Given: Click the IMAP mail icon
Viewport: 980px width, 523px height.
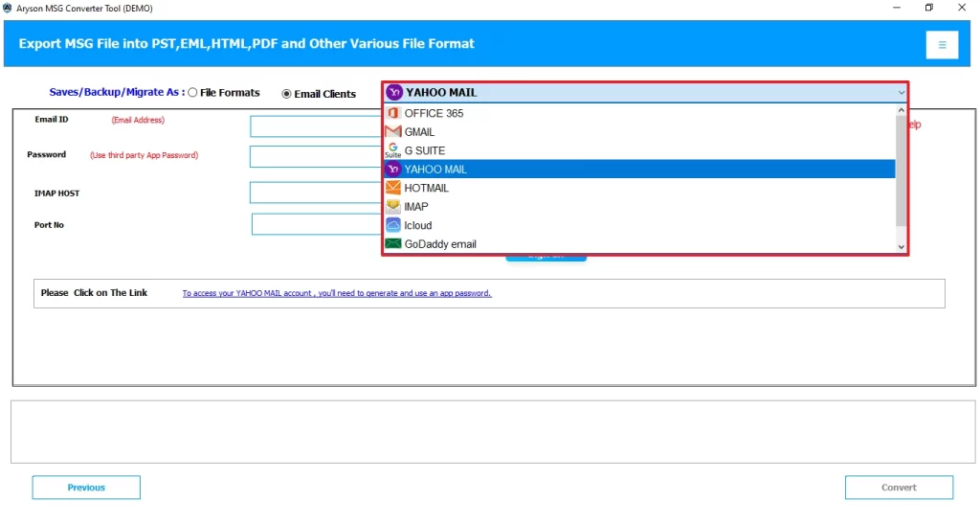Looking at the screenshot, I should point(392,207).
